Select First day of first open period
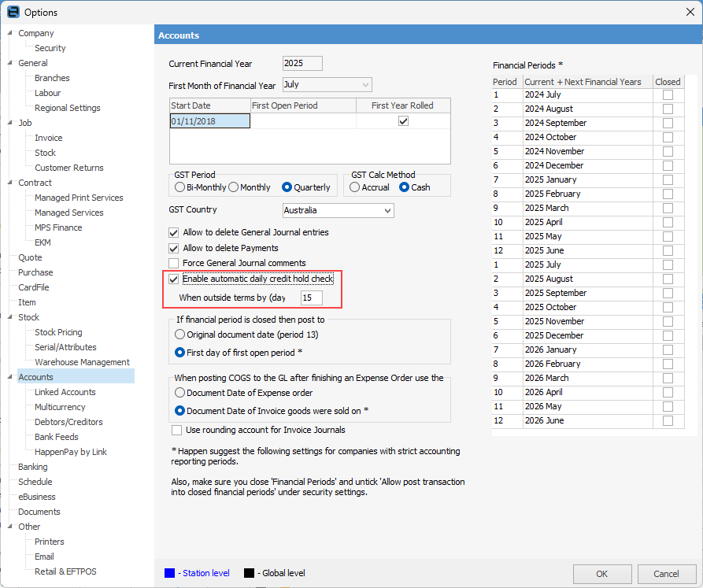 pos(179,353)
